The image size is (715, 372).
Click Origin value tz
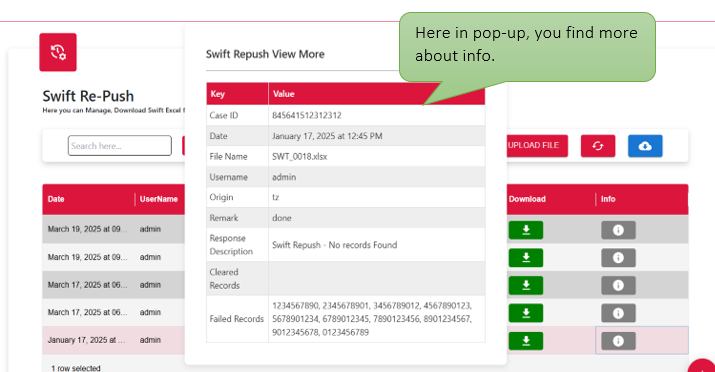(275, 197)
